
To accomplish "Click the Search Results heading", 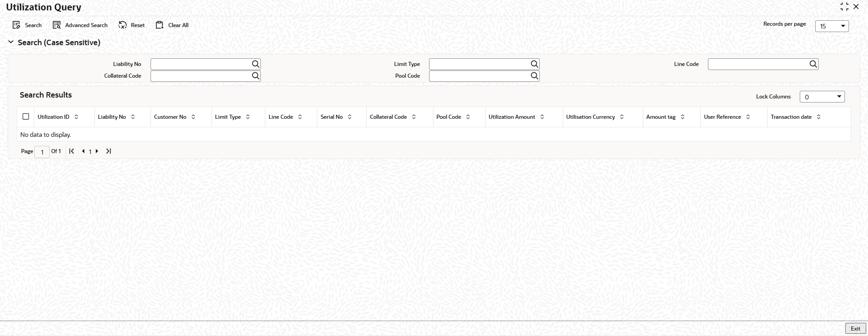I will click(x=46, y=95).
